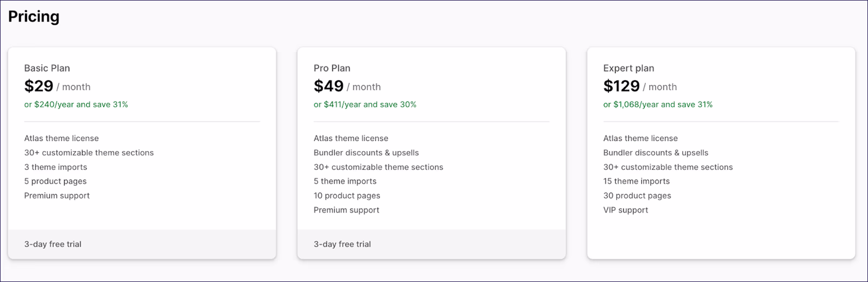Open the $1,068/year save 31% offer
This screenshot has height=282, width=868.
pos(658,104)
